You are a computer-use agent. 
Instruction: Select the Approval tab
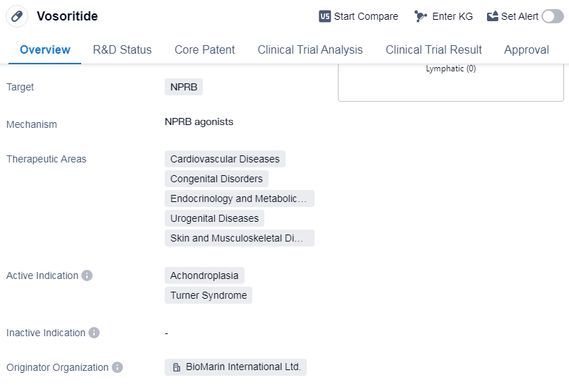[x=527, y=49]
